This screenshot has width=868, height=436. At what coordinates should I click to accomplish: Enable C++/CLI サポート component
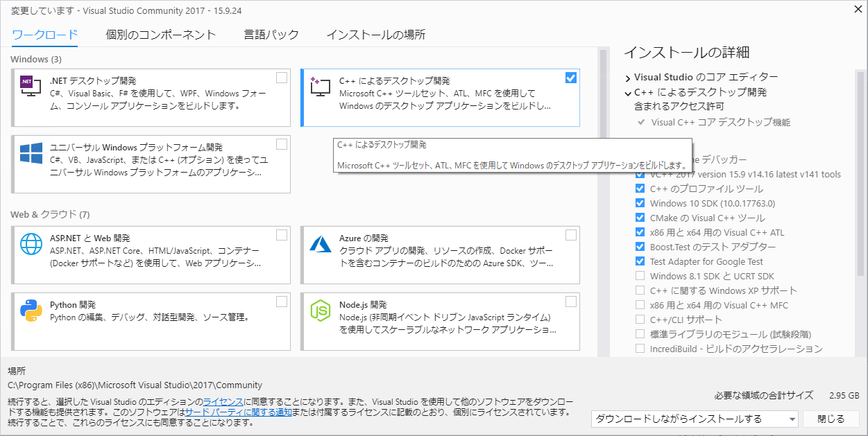click(x=640, y=320)
